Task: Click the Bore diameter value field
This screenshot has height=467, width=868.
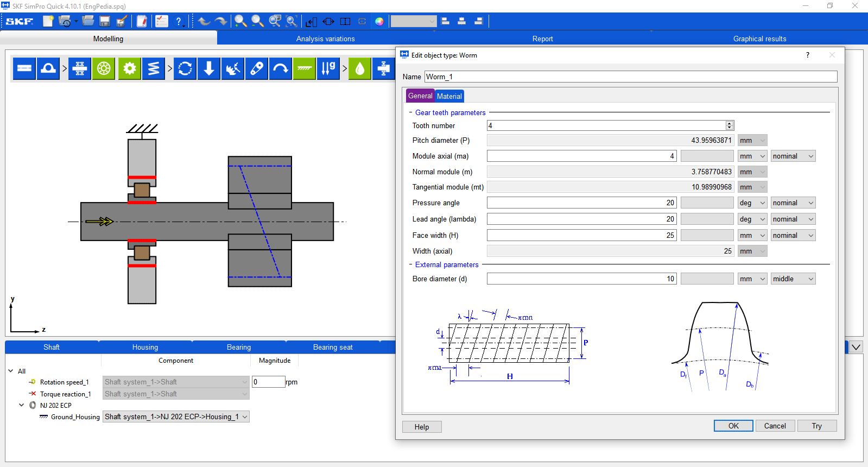Action: click(581, 279)
